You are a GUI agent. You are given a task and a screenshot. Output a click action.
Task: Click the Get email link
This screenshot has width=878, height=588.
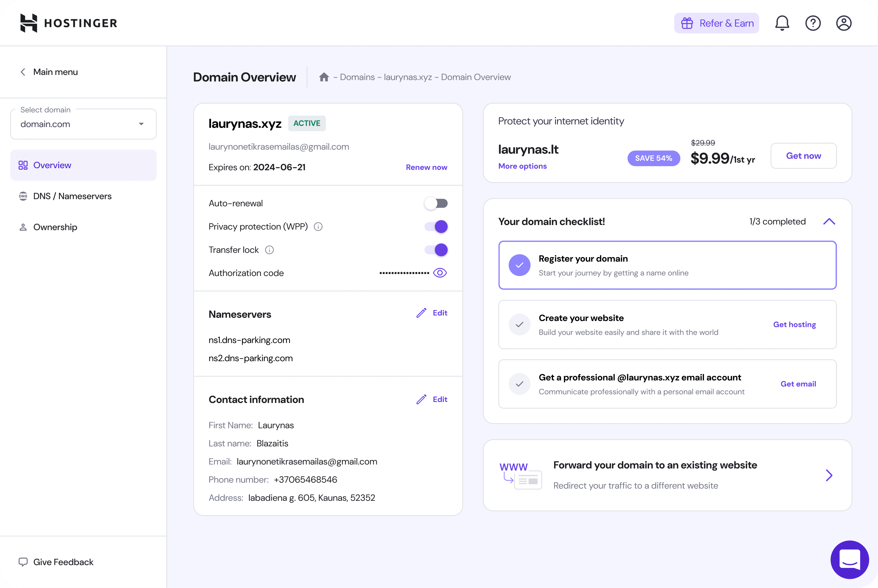798,384
